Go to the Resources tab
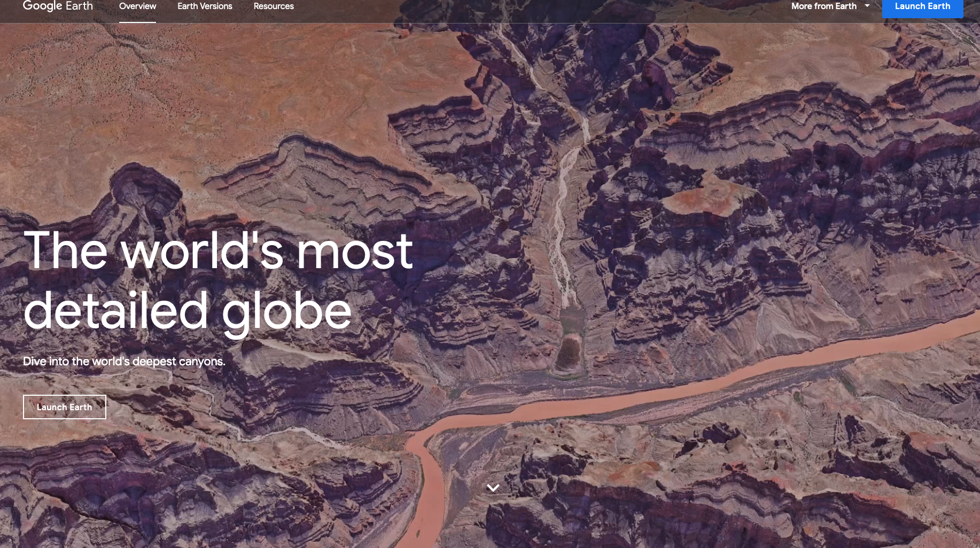The width and height of the screenshot is (980, 548). click(x=274, y=6)
